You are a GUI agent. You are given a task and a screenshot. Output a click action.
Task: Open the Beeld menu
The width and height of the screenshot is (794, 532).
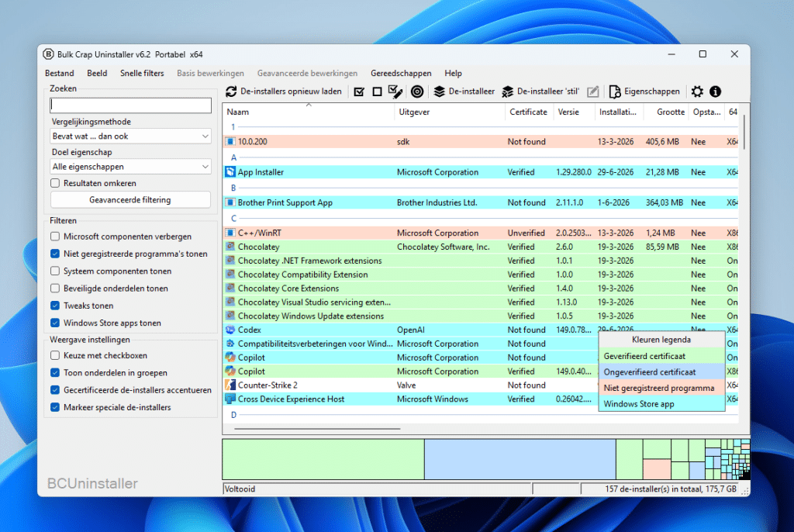click(x=97, y=73)
